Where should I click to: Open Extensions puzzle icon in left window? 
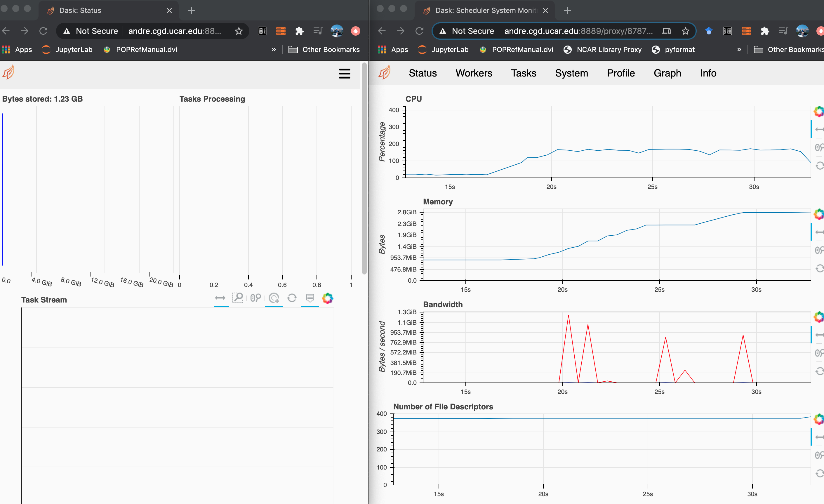[299, 31]
